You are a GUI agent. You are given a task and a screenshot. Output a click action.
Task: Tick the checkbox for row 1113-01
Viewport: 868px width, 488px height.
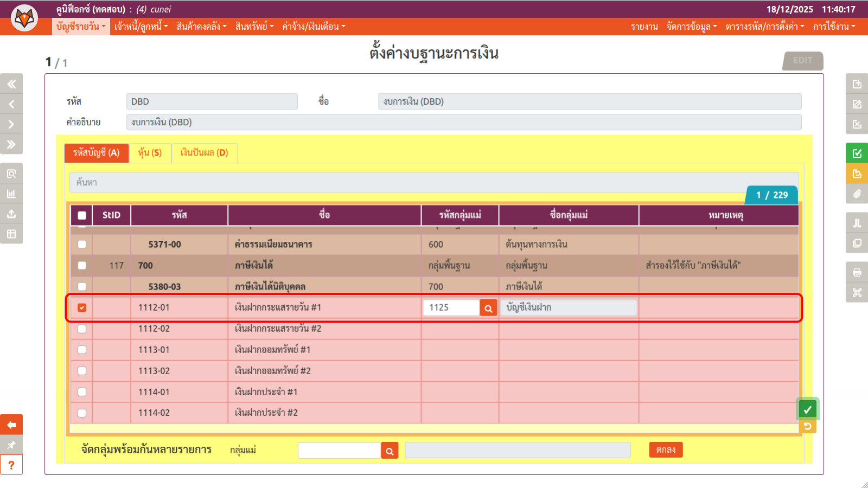[82, 350]
